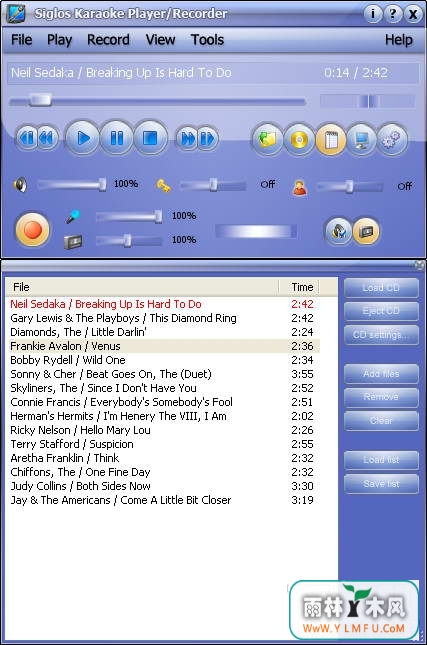This screenshot has height=645, width=427.
Task: Click the balance slider beside time display
Action: click(367, 100)
